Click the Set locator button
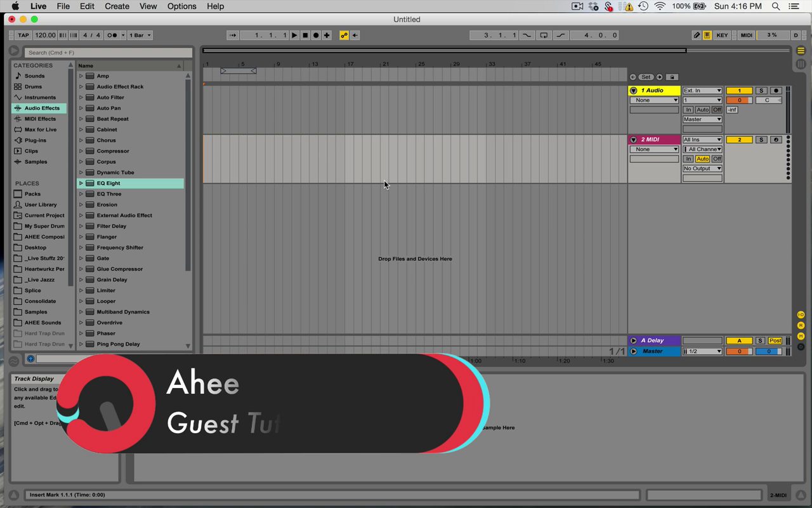Image resolution: width=812 pixels, height=508 pixels. click(646, 77)
